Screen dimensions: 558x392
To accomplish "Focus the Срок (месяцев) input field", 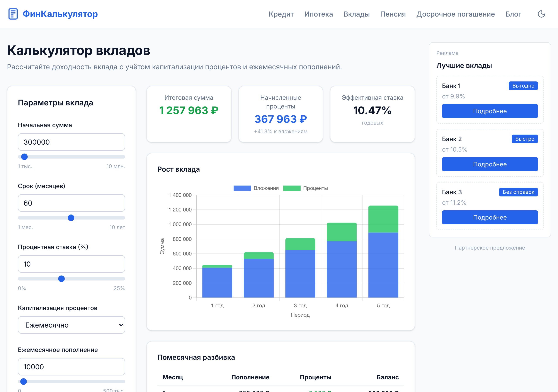I will click(71, 203).
